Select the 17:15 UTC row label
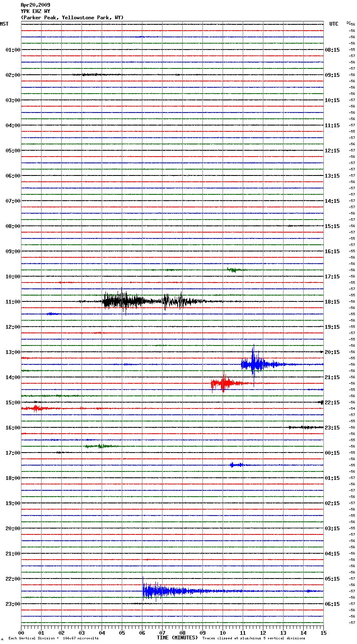Screen dimensions: 357x644 pyautogui.click(x=332, y=277)
